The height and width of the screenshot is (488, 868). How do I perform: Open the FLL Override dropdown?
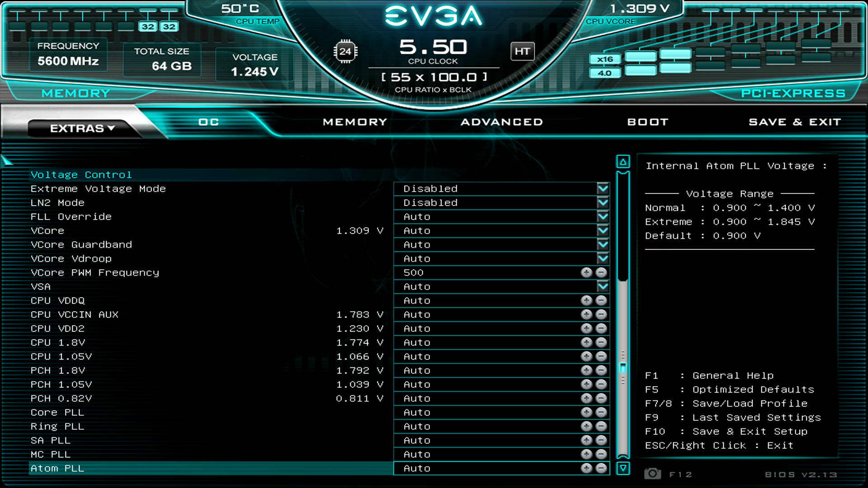coord(602,216)
